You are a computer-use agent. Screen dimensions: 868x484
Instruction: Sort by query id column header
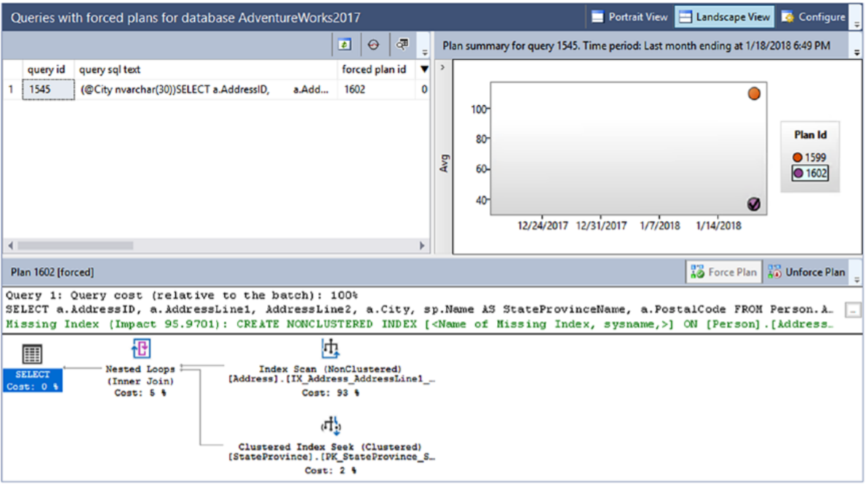coord(46,69)
